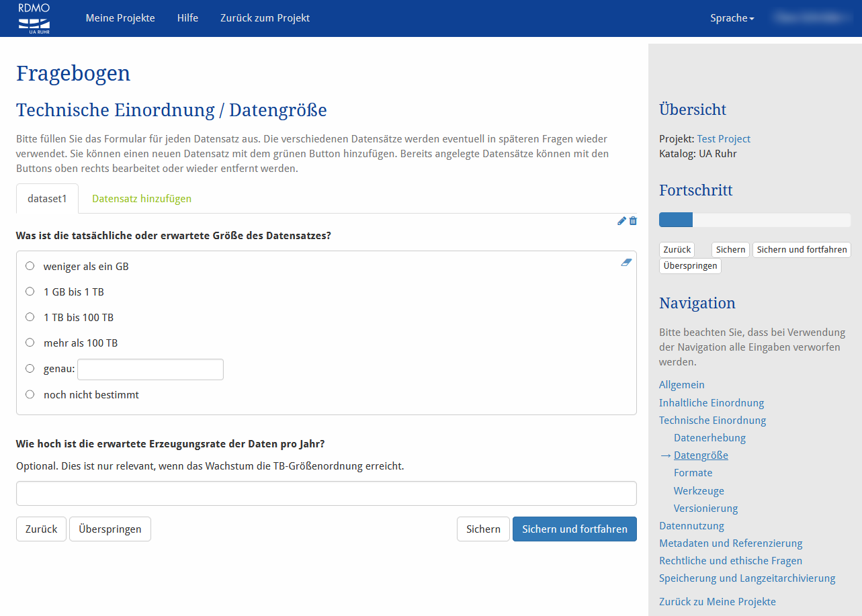862x616 pixels.
Task: Click 'Zurück zu Meine Projekte' link
Action: (718, 602)
